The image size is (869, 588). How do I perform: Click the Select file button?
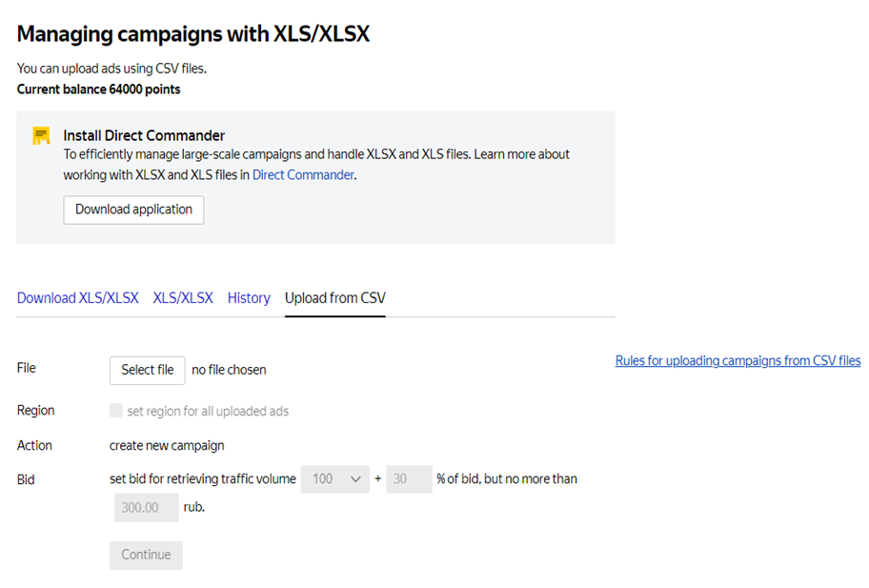point(148,370)
